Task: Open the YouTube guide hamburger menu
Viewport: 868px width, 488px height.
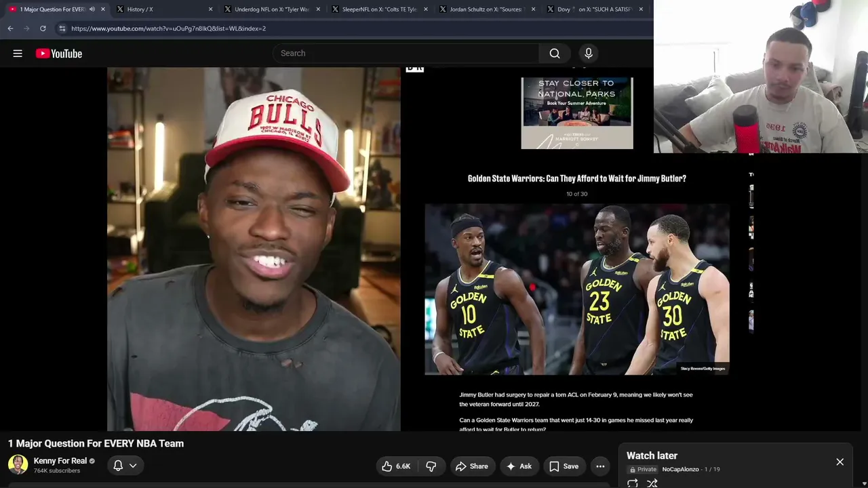Action: [18, 54]
